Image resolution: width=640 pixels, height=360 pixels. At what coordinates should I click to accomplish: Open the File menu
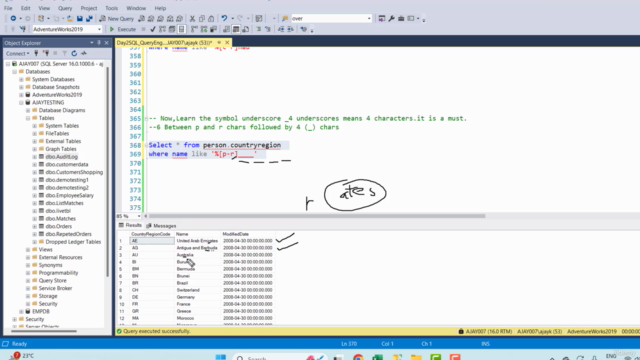pos(8,8)
